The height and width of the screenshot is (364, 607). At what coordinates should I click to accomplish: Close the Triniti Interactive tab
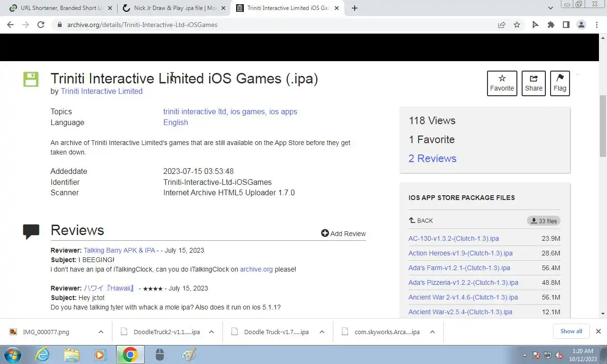(337, 8)
